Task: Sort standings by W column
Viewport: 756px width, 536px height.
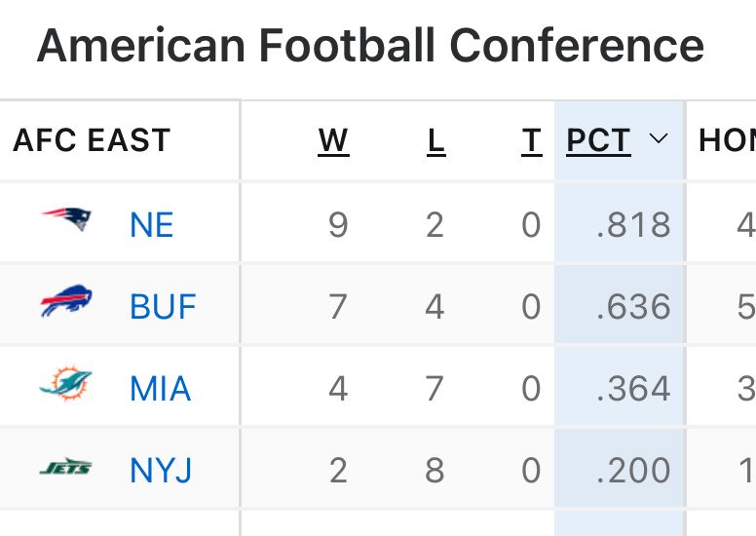Action: (x=333, y=141)
